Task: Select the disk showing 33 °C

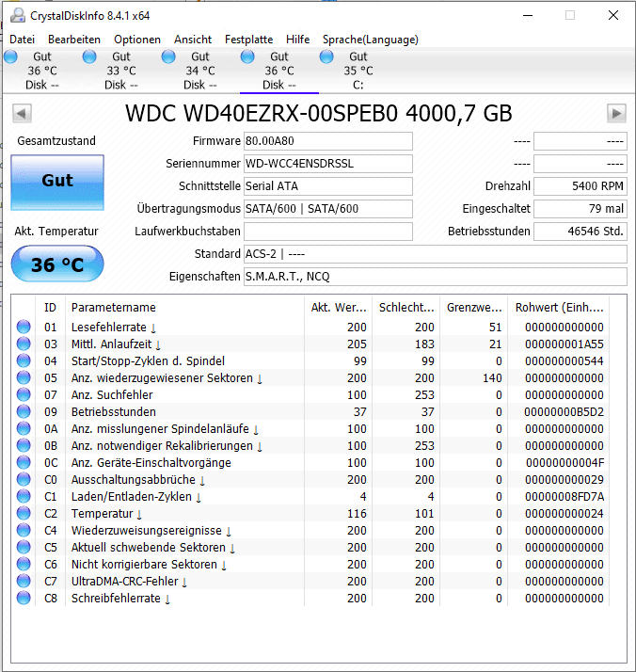Action: click(121, 71)
